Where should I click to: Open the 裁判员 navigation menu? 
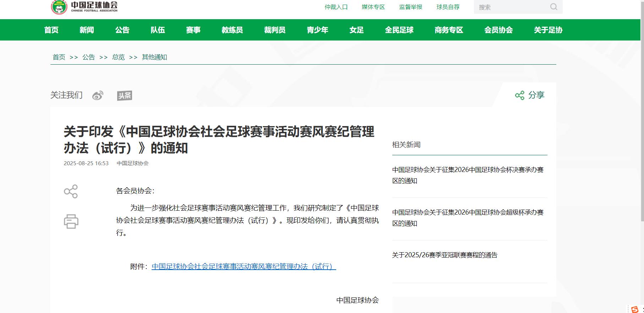(x=275, y=30)
